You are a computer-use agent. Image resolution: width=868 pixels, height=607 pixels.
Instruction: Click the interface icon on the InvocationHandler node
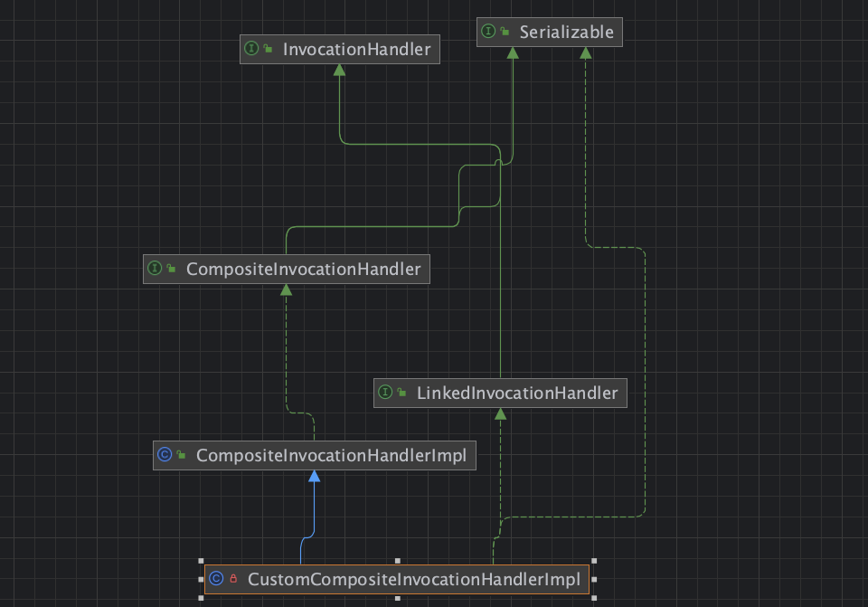[251, 49]
